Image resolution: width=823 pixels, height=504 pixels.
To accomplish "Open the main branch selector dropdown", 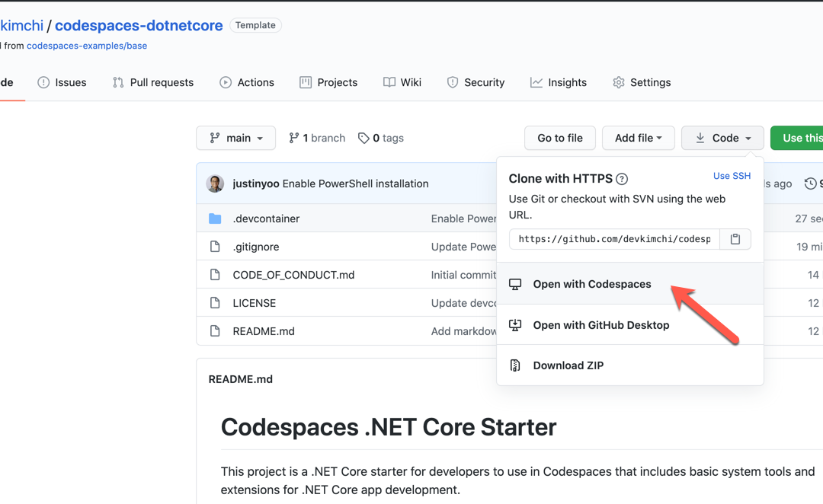I will point(235,138).
